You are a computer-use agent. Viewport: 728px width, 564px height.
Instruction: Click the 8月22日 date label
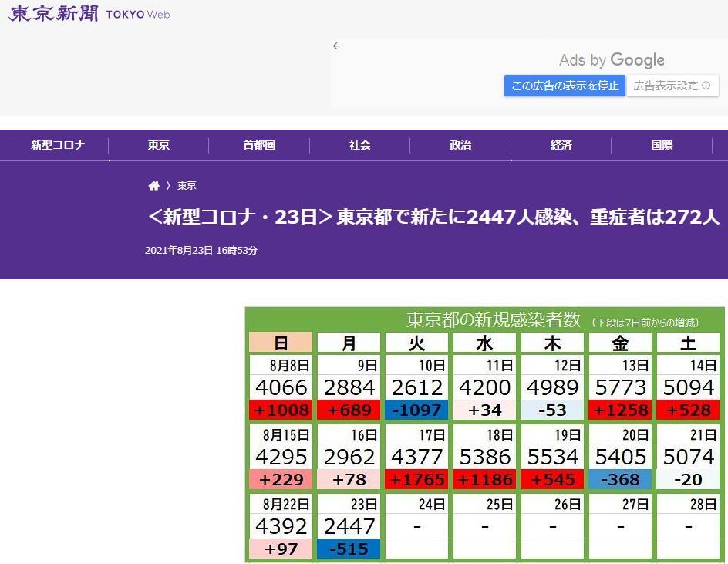pos(286,504)
